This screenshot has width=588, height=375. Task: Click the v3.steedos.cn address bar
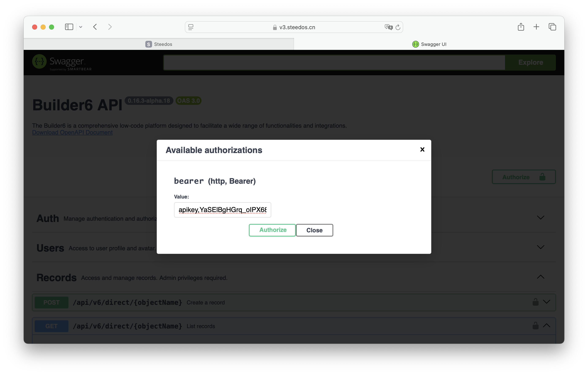click(x=294, y=27)
